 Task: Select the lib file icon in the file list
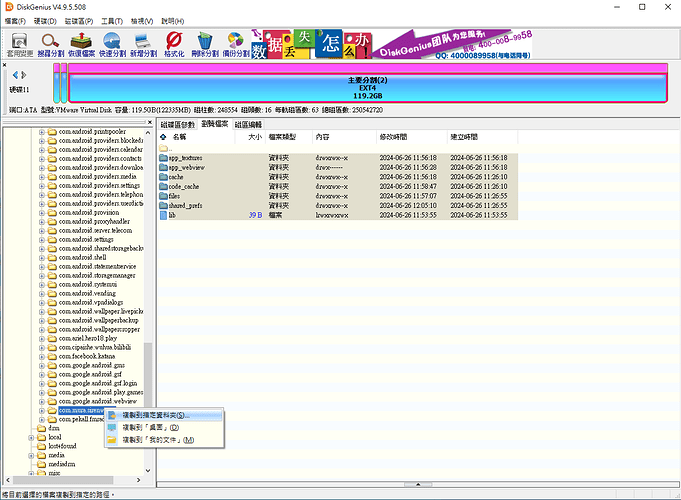[x=163, y=215]
